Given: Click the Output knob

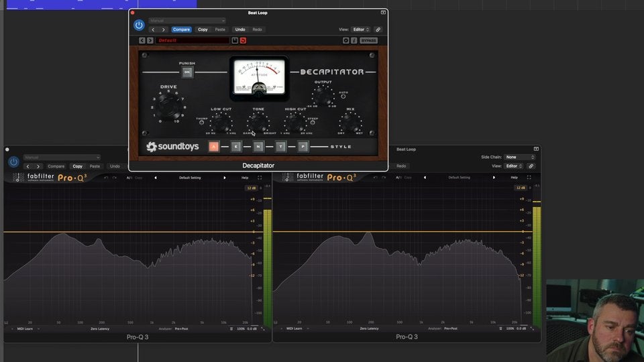Looking at the screenshot, I should click(x=323, y=96).
